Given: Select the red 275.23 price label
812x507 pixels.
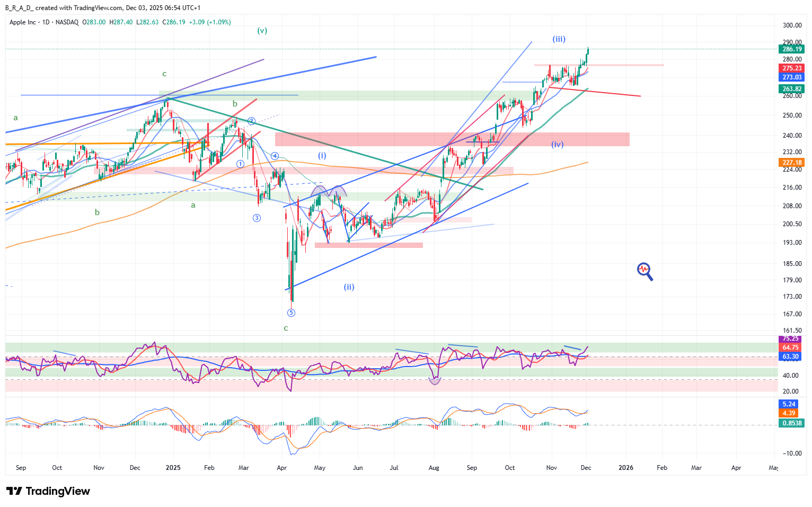Looking at the screenshot, I should click(x=792, y=68).
